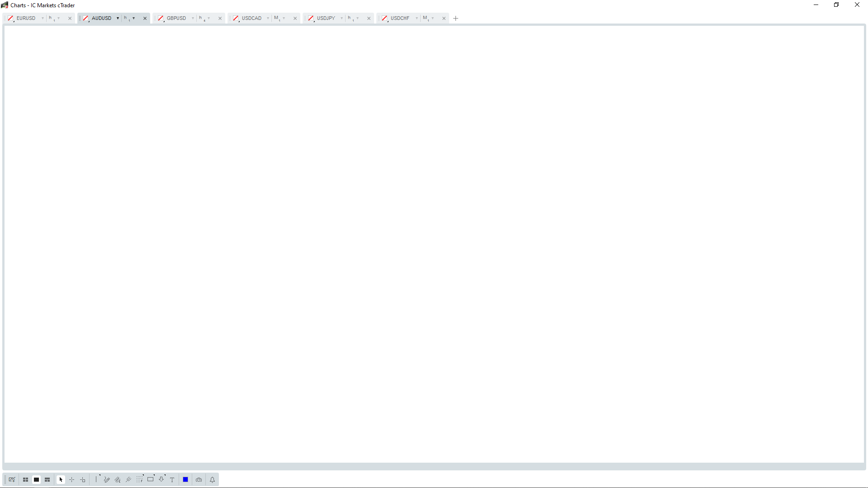This screenshot has height=488, width=868.
Task: Close the USDJPY chart tab
Action: click(369, 19)
